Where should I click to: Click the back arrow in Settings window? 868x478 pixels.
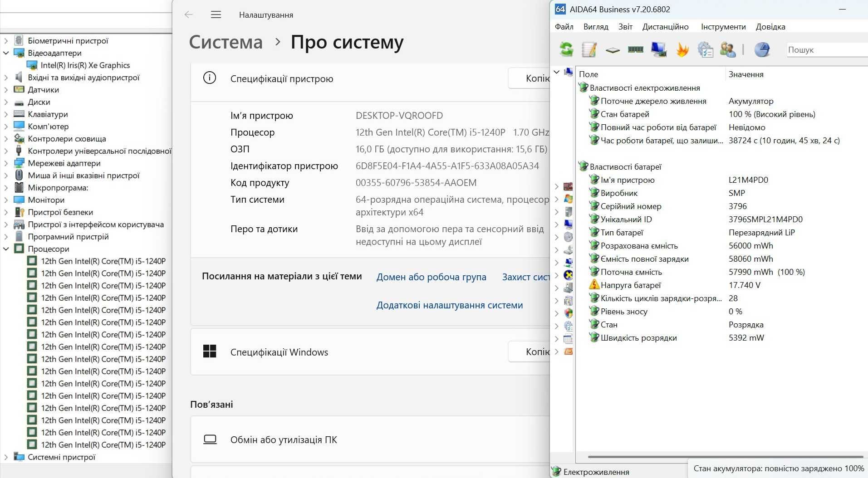[189, 15]
